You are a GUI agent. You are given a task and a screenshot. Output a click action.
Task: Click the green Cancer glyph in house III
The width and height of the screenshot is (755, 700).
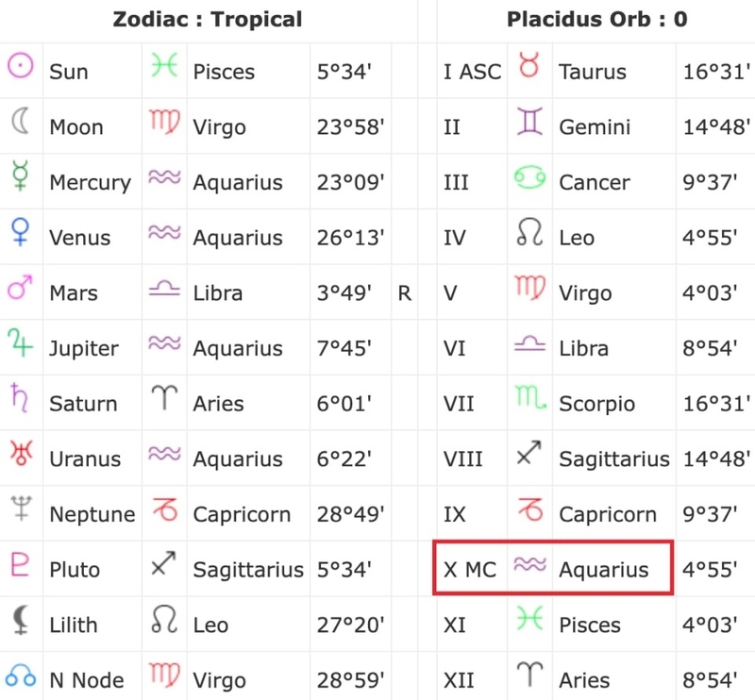click(529, 177)
